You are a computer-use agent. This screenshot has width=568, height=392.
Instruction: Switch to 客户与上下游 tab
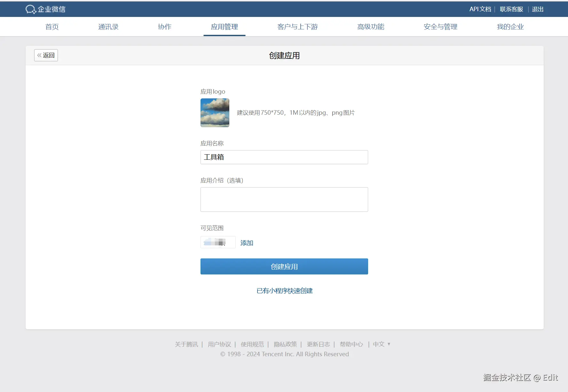297,27
